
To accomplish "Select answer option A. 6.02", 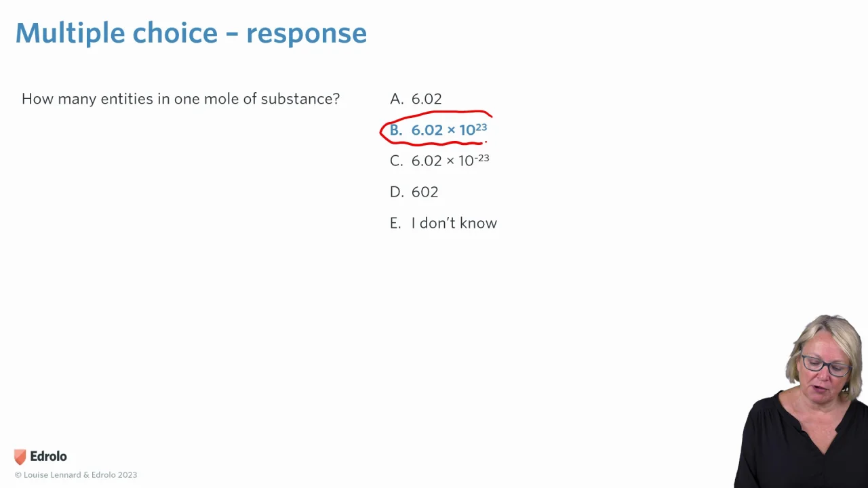I will point(426,99).
